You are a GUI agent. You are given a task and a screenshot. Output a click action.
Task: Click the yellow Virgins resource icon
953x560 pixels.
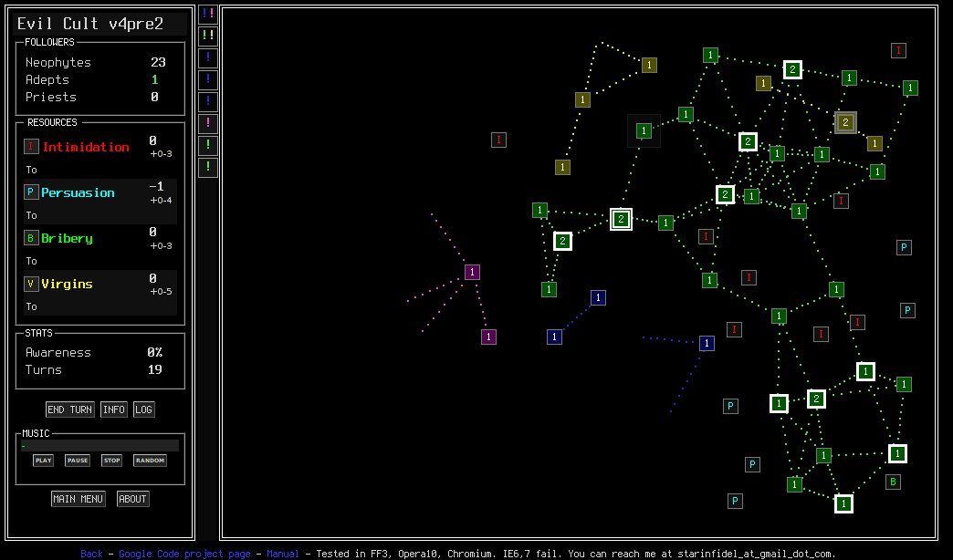coord(31,284)
